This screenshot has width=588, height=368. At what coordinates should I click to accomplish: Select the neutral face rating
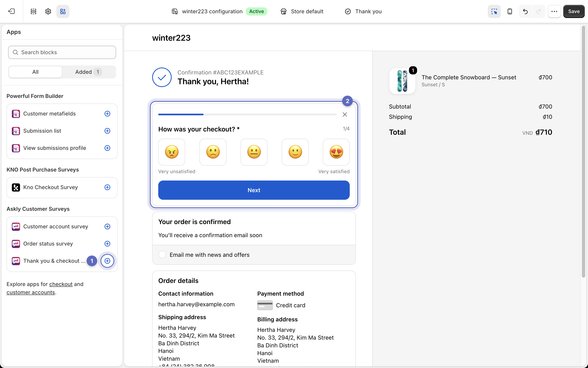point(254,152)
